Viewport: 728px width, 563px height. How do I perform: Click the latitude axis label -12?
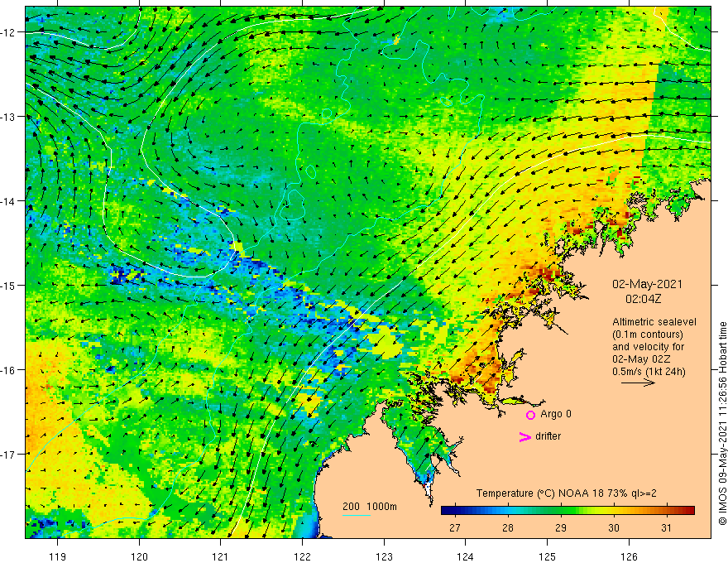click(x=8, y=32)
